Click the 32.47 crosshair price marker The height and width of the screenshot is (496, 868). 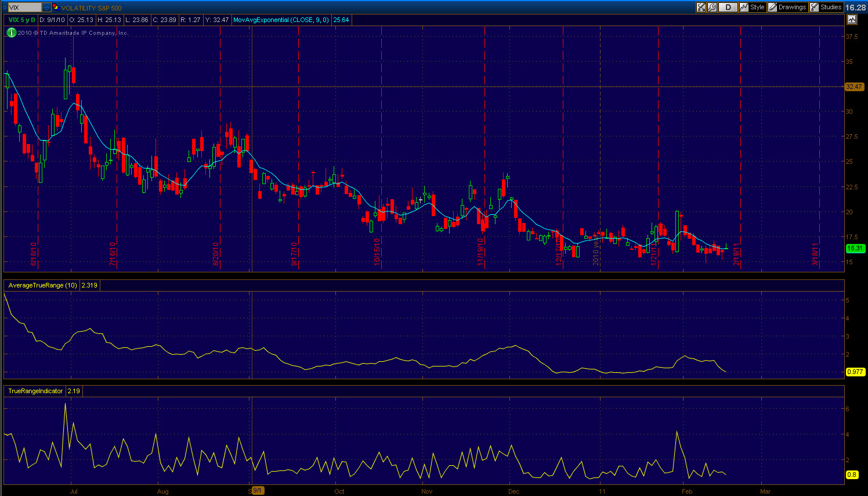pos(854,87)
